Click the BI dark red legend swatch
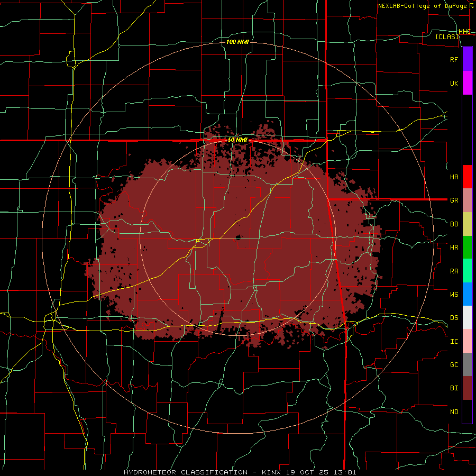This screenshot has height=476, width=476. 467,388
